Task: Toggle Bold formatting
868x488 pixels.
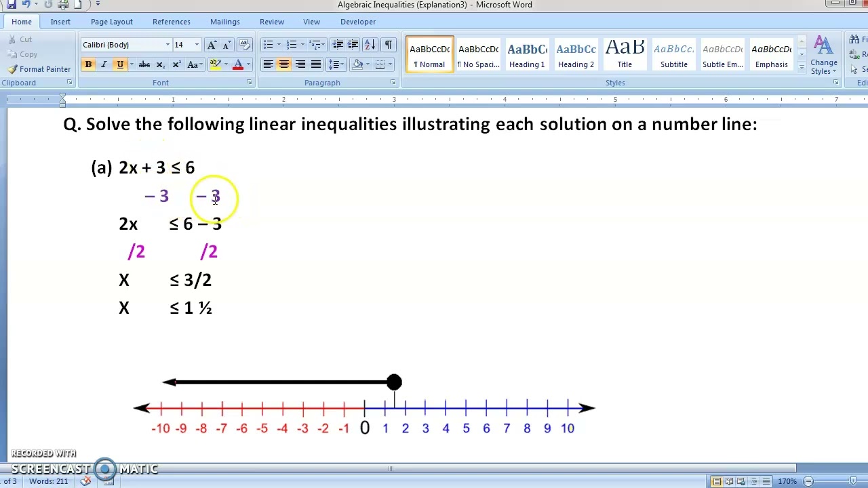Action: (88, 64)
